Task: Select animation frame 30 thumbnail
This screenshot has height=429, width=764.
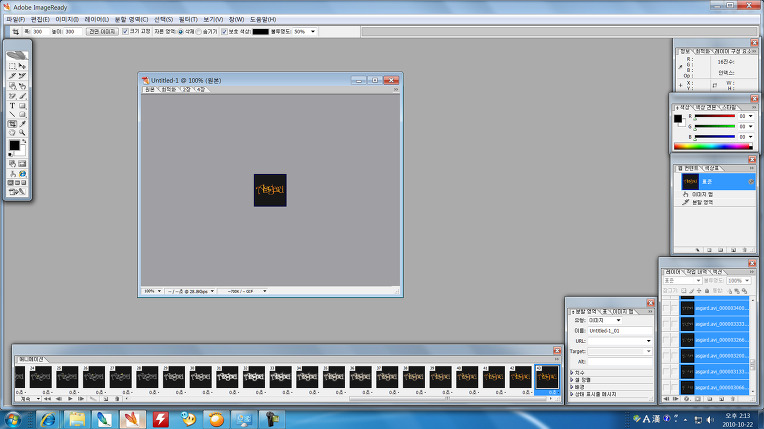Action: tap(200, 377)
